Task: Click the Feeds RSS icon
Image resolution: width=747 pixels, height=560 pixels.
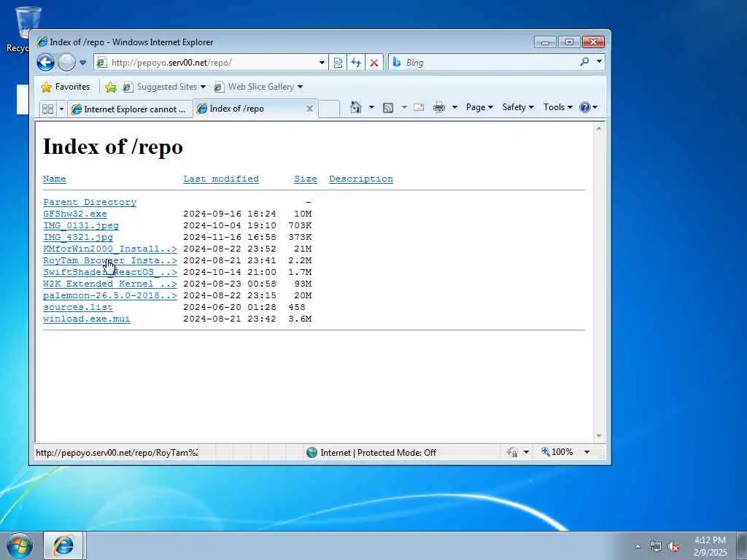Action: coord(388,108)
